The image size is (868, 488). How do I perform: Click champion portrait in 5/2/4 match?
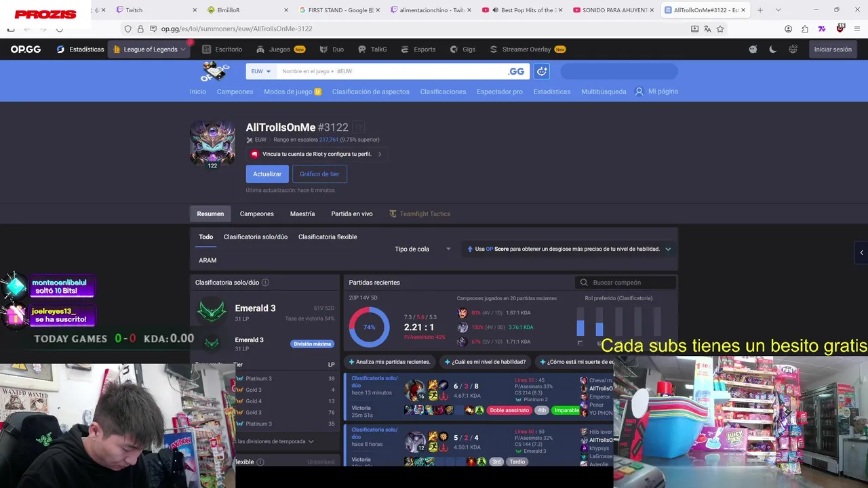(415, 442)
